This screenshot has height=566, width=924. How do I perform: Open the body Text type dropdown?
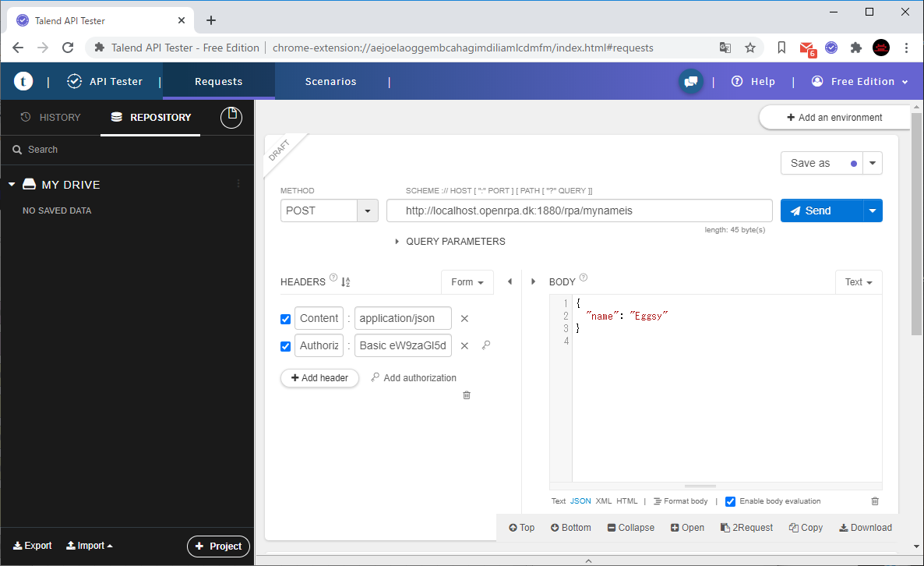pos(859,281)
